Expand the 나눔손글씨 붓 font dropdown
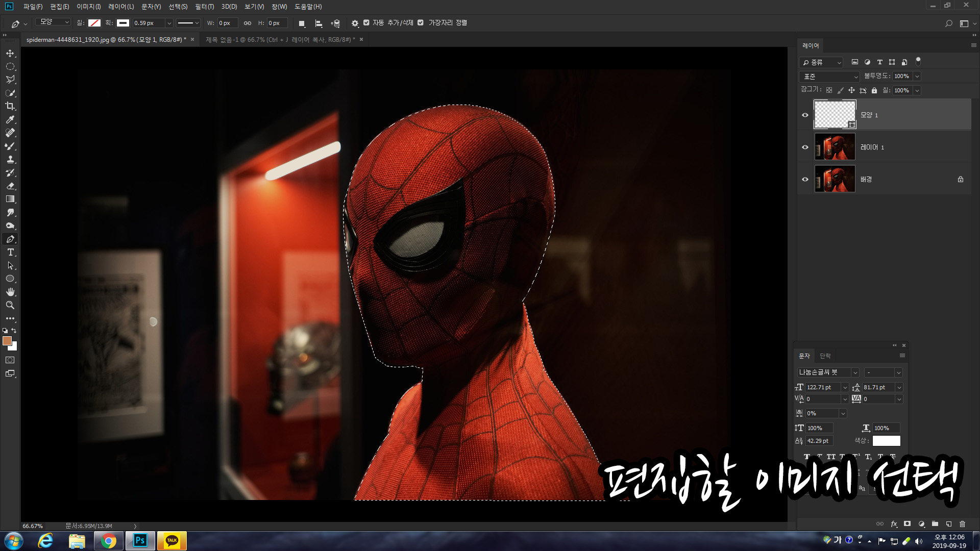The image size is (980, 551). [855, 372]
